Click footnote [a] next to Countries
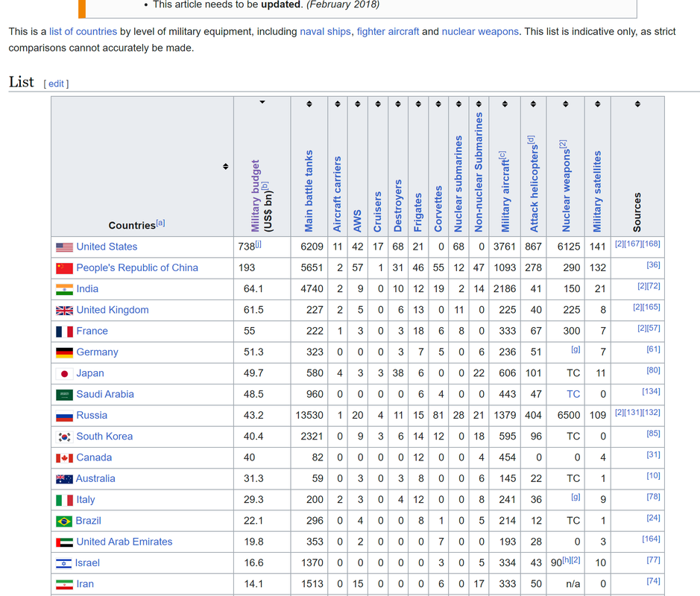The image size is (700, 596). pyautogui.click(x=161, y=223)
